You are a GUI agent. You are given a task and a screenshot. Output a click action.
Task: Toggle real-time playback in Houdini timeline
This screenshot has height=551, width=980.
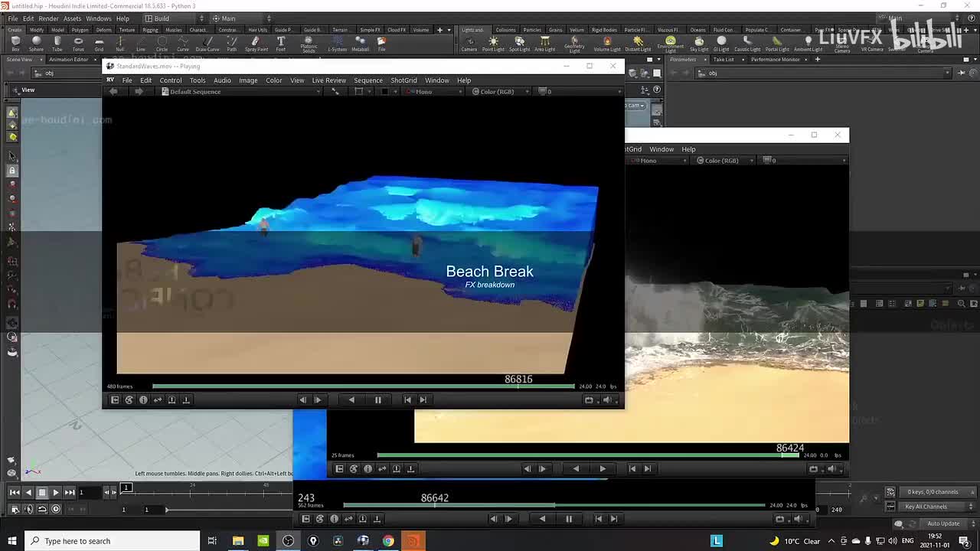click(x=55, y=509)
